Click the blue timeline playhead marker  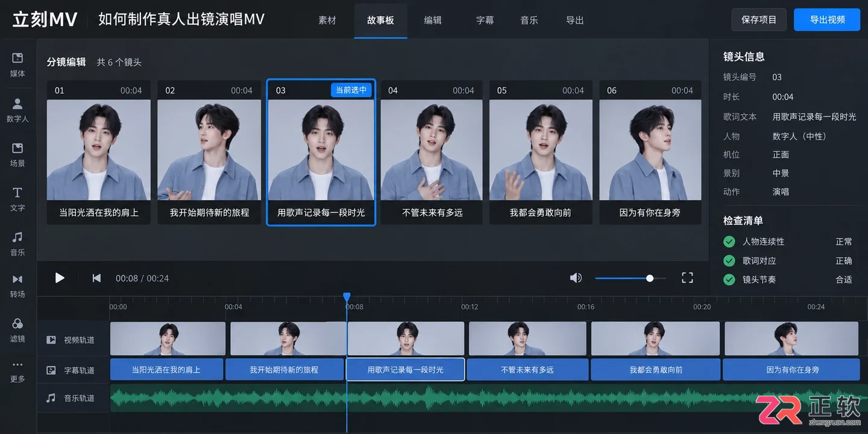pyautogui.click(x=347, y=297)
